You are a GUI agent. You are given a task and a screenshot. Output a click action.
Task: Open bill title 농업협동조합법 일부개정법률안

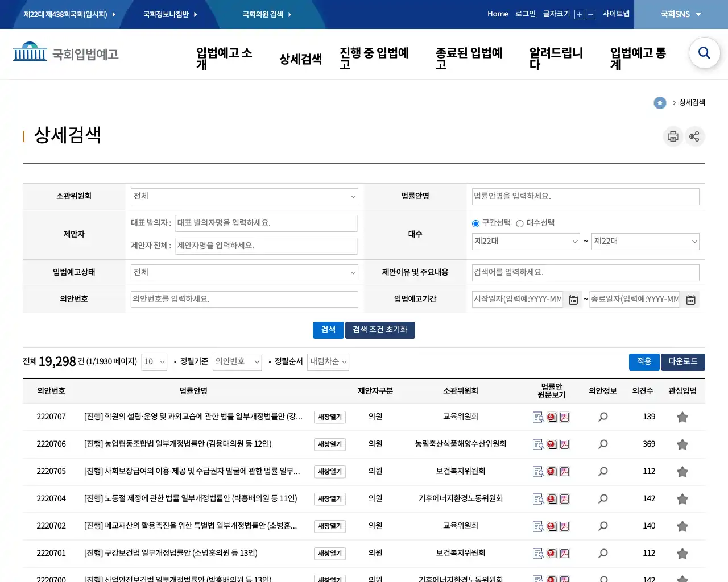coord(178,444)
